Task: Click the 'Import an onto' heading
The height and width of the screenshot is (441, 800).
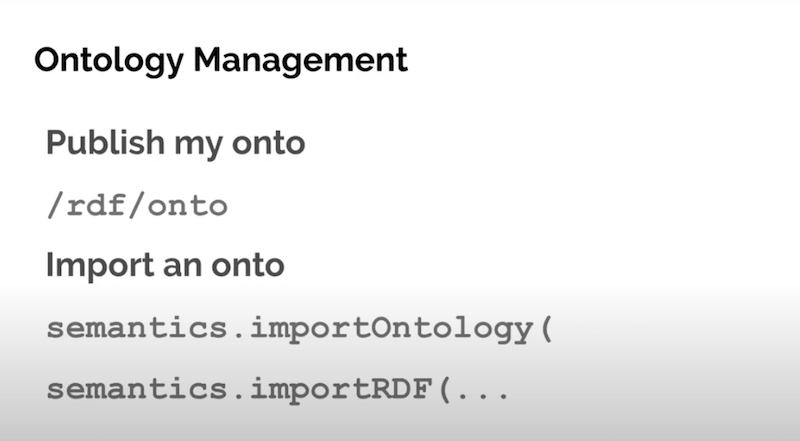Action: pyautogui.click(x=165, y=265)
